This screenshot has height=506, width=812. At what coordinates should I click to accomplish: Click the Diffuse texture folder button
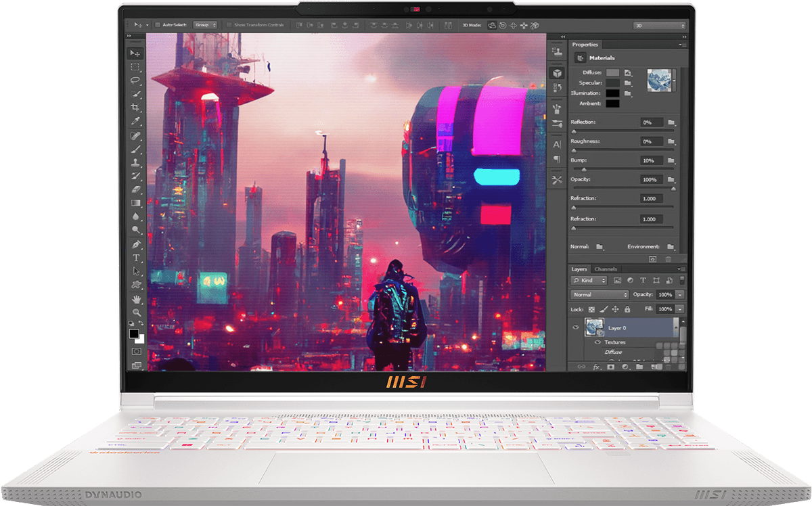click(628, 72)
